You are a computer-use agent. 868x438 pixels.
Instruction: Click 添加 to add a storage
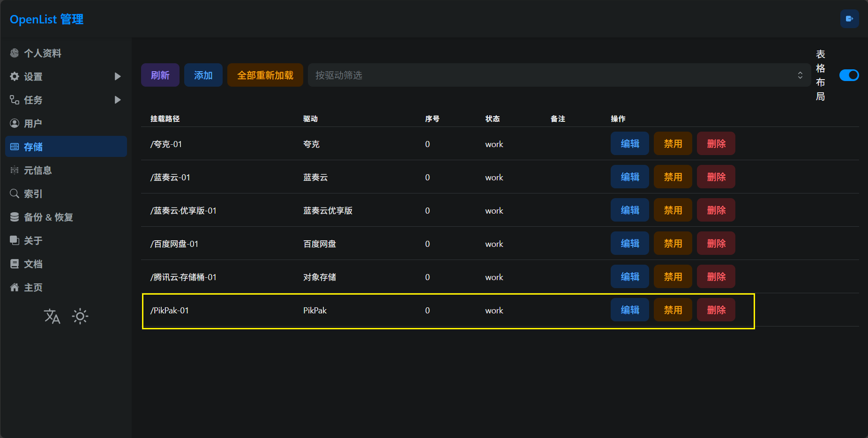[203, 75]
